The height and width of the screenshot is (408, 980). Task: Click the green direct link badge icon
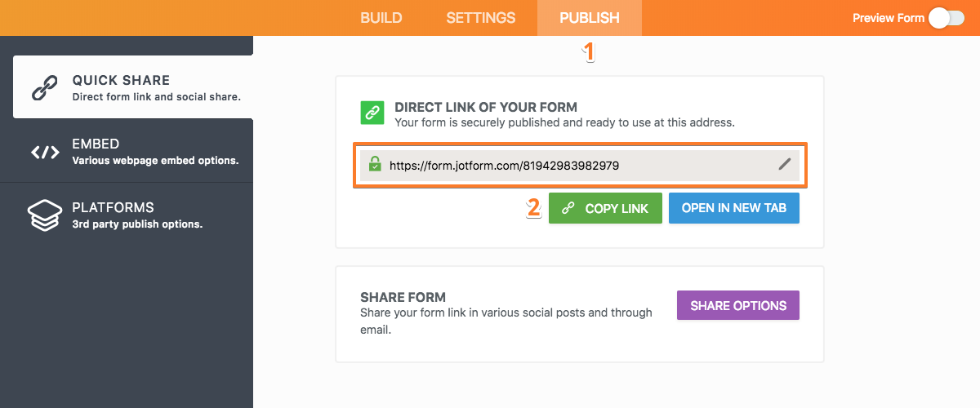pyautogui.click(x=372, y=113)
